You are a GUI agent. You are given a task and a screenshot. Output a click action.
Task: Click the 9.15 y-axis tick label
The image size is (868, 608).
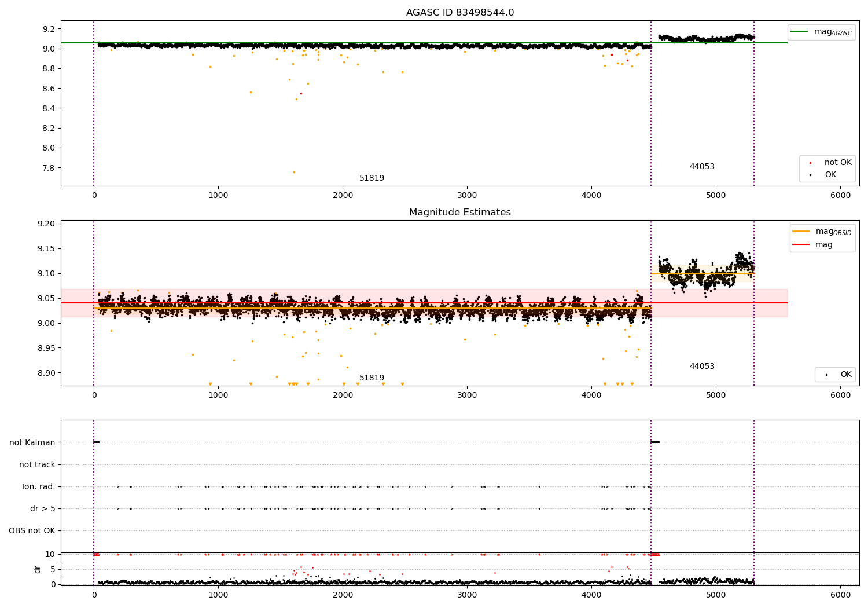47,249
